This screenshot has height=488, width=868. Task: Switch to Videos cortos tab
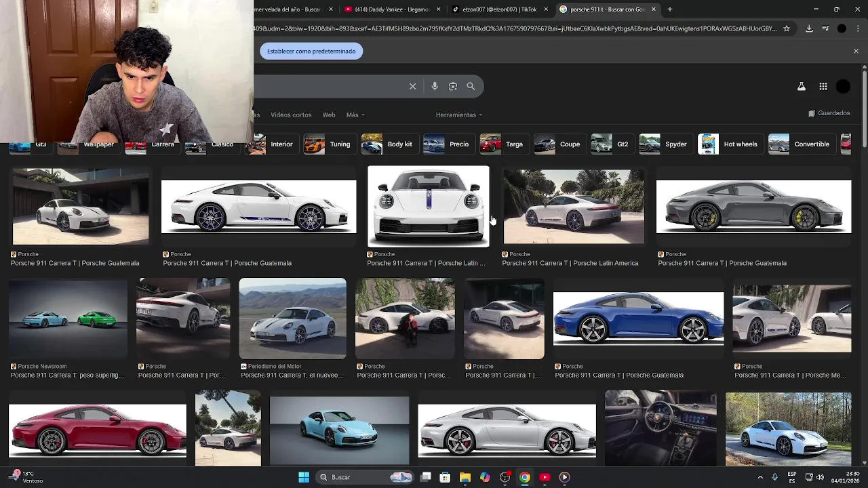(x=291, y=115)
